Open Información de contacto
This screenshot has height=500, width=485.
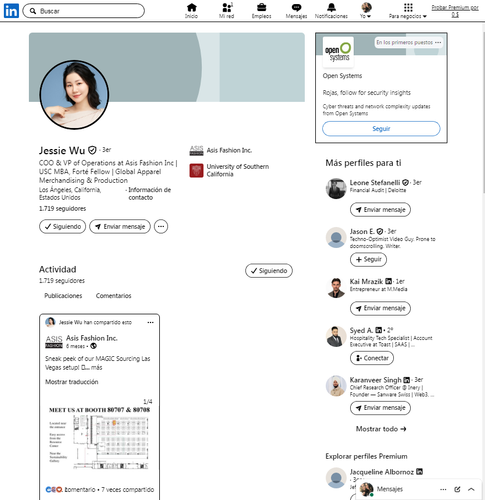tap(150, 194)
